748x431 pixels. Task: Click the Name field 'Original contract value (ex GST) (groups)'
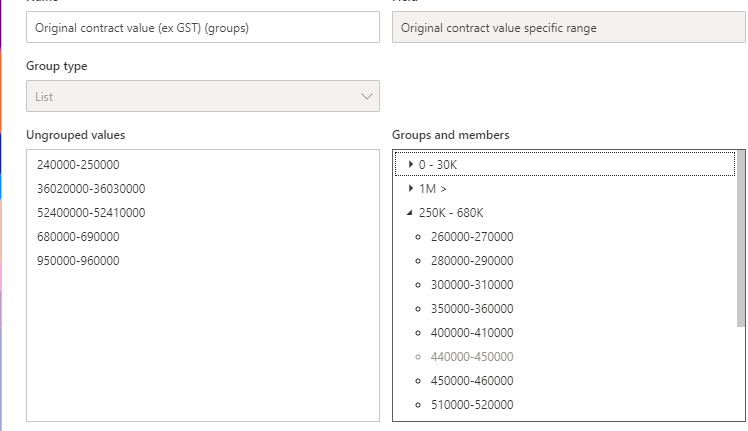[203, 28]
